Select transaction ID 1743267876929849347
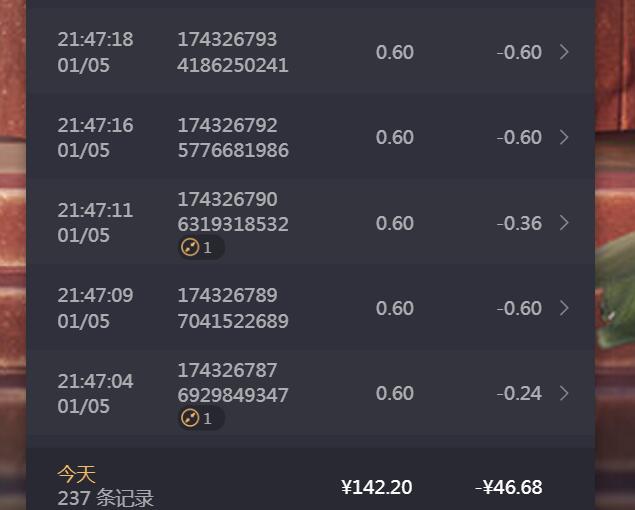The height and width of the screenshot is (510, 635). click(x=233, y=383)
